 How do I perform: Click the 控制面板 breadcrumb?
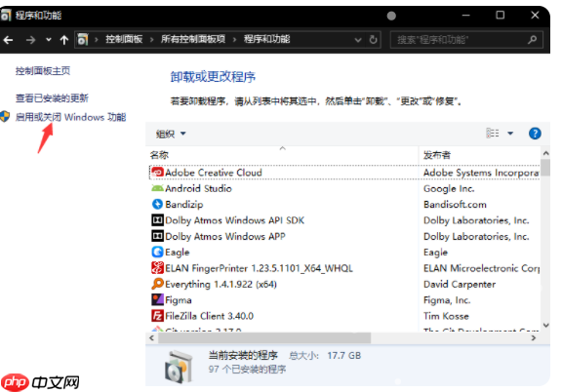(124, 39)
